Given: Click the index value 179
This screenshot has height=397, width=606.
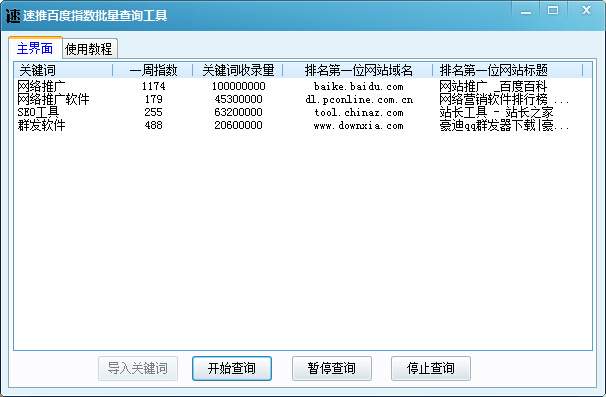Looking at the screenshot, I should [153, 99].
